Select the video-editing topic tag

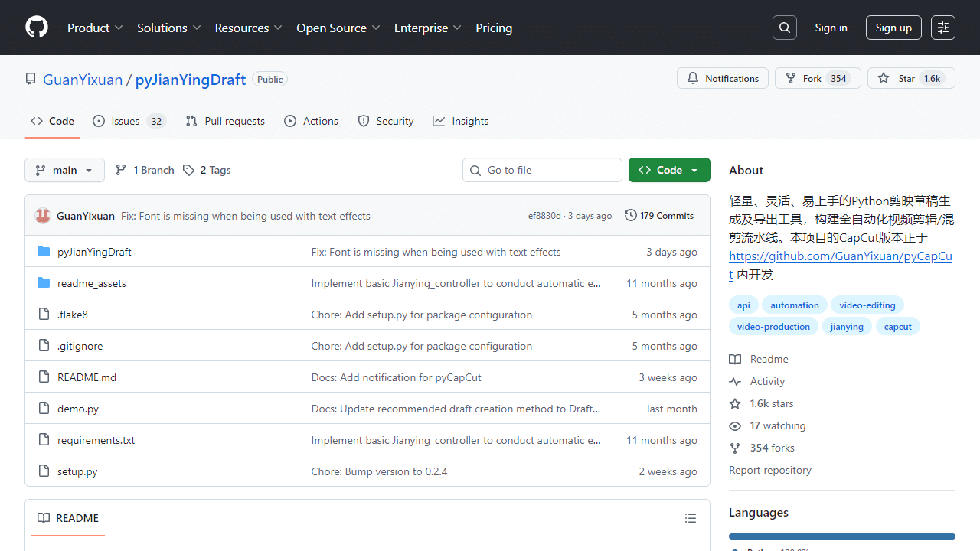click(867, 305)
